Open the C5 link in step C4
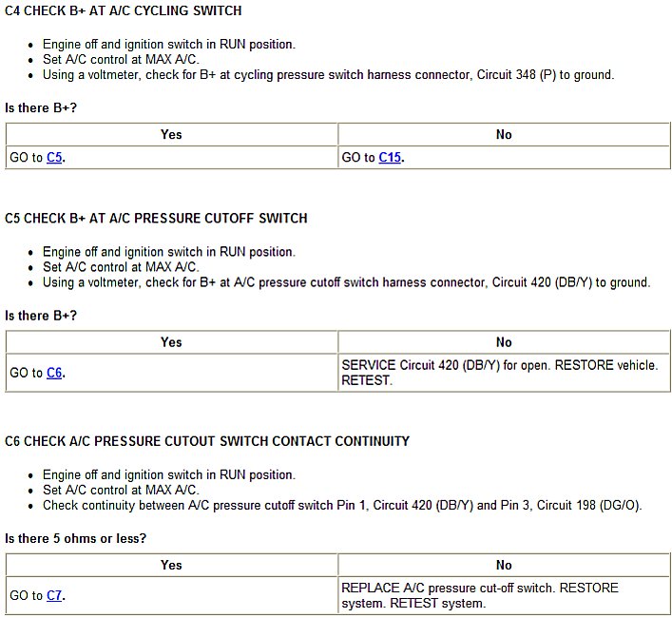This screenshot has width=672, height=618. point(54,158)
